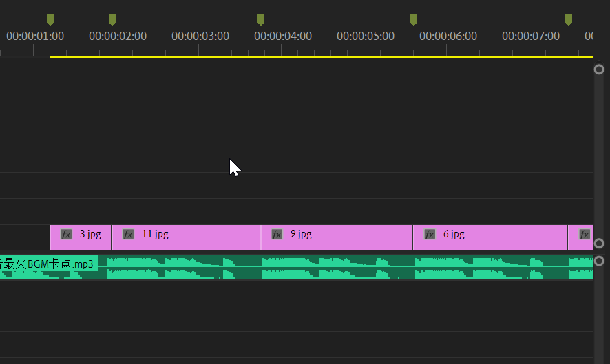
Task: Click the marker just before 00:00:04:00
Action: [x=261, y=19]
